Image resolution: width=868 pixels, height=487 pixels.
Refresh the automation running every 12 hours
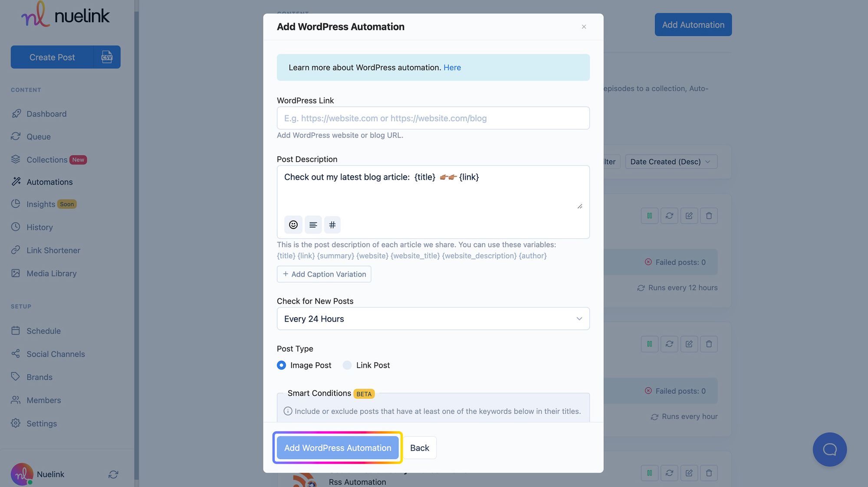click(669, 215)
